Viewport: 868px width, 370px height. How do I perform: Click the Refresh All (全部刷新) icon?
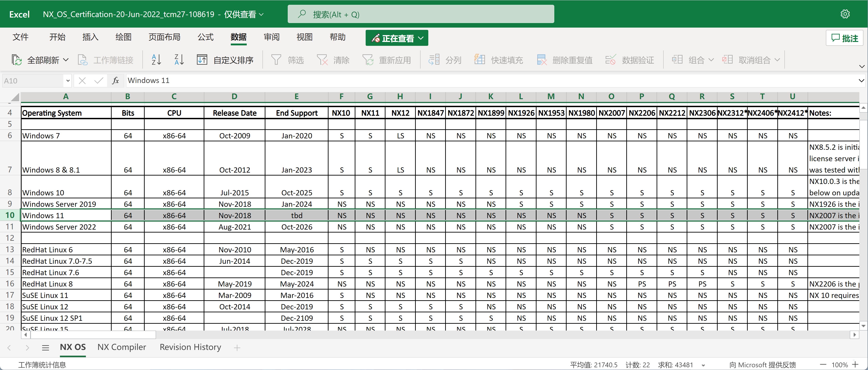(16, 60)
